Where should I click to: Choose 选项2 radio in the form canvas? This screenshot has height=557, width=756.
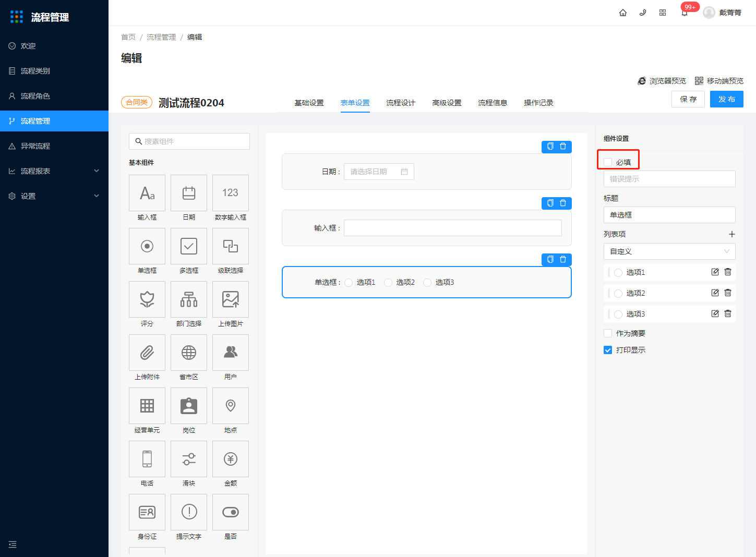[x=388, y=283]
